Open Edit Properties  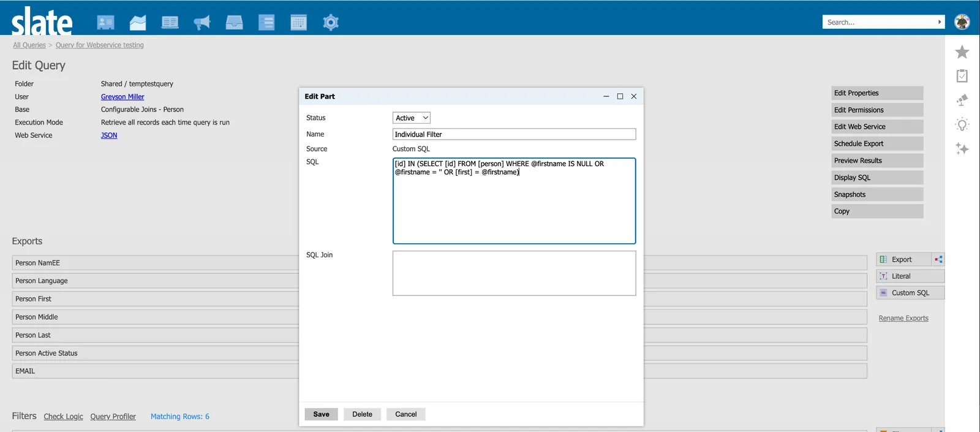pyautogui.click(x=877, y=93)
